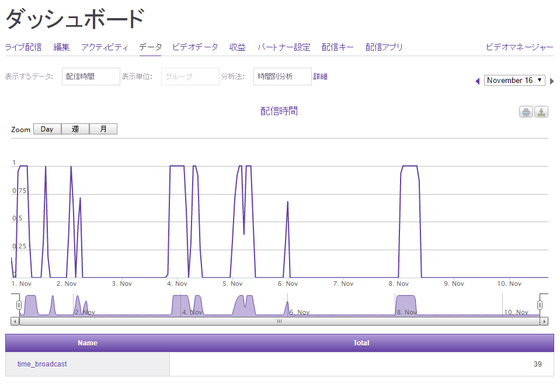Click the total value 39

(x=538, y=364)
